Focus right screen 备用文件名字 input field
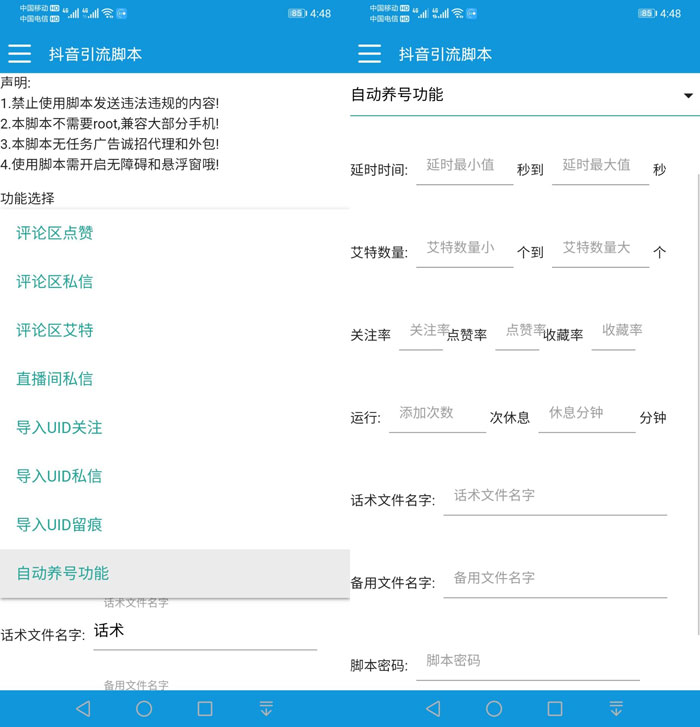Image resolution: width=700 pixels, height=727 pixels. 555,580
